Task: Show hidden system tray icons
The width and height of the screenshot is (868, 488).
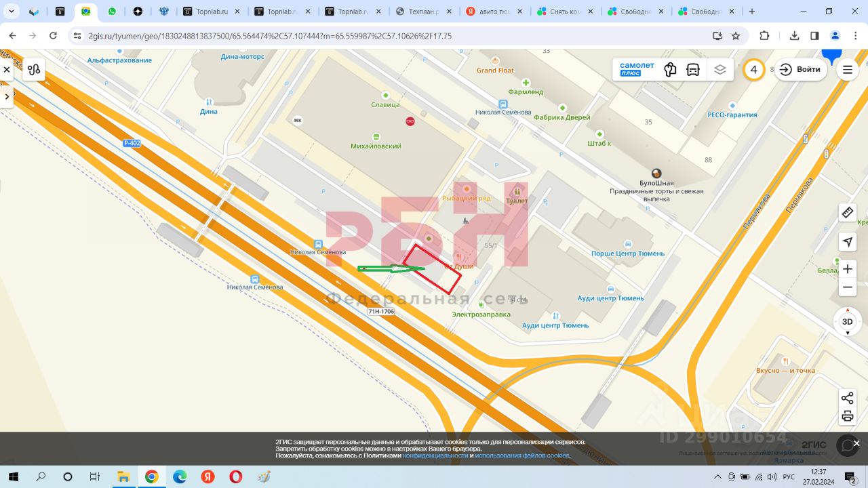Action: click(x=718, y=477)
